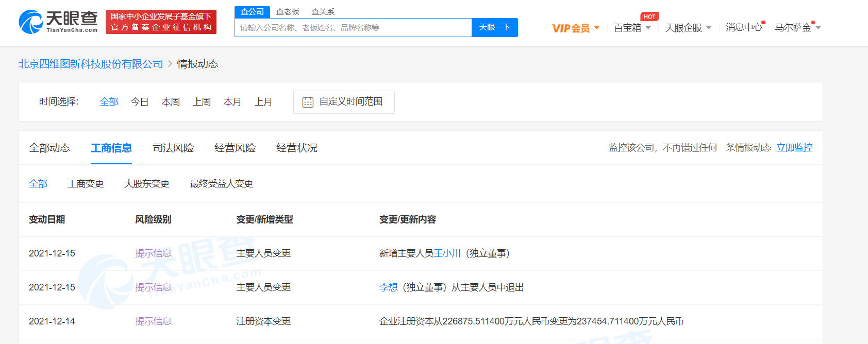Viewport: 868px width, 344px height.
Task: Click the 时间选择 label
Action: pos(59,101)
